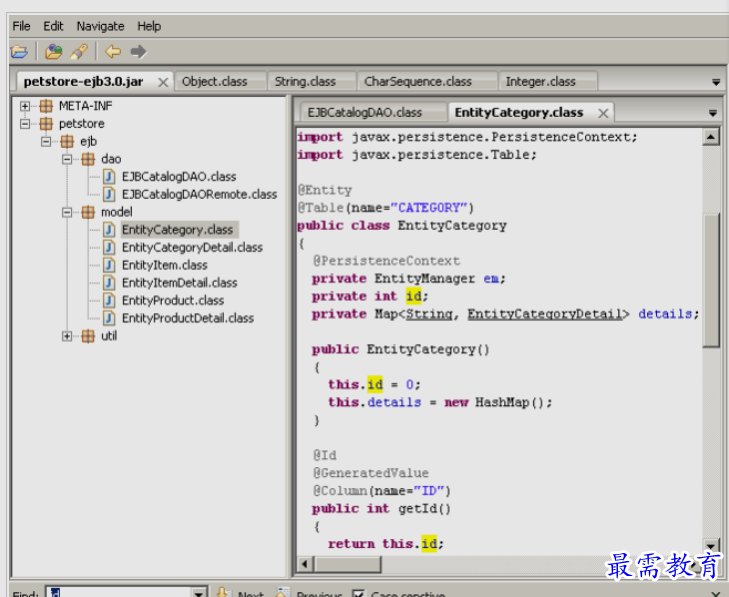Click the EJBCatalogDAO.class file icon
The width and height of the screenshot is (729, 597).
[109, 177]
